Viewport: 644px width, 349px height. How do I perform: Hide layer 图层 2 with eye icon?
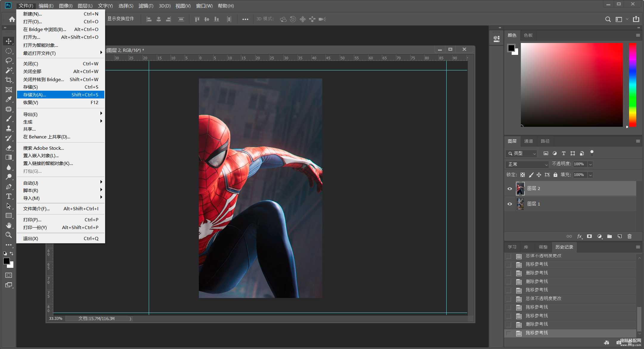pyautogui.click(x=510, y=189)
